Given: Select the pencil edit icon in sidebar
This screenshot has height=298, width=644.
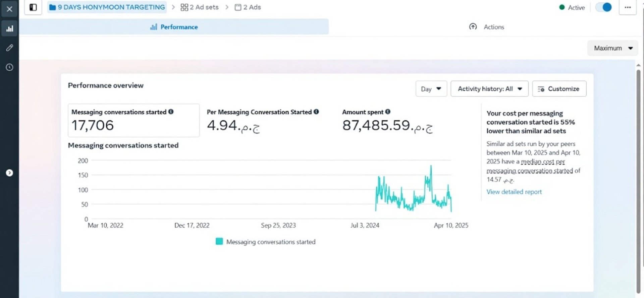Looking at the screenshot, I should pyautogui.click(x=9, y=48).
